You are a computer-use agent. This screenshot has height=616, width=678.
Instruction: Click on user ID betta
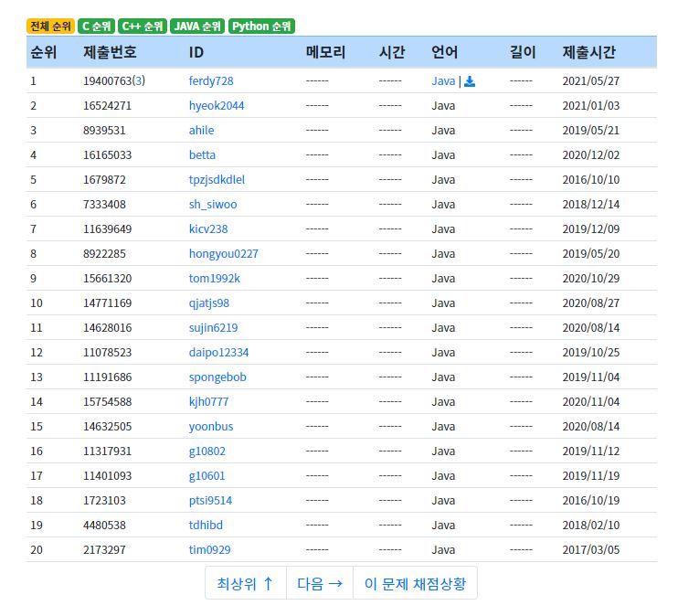coord(202,154)
